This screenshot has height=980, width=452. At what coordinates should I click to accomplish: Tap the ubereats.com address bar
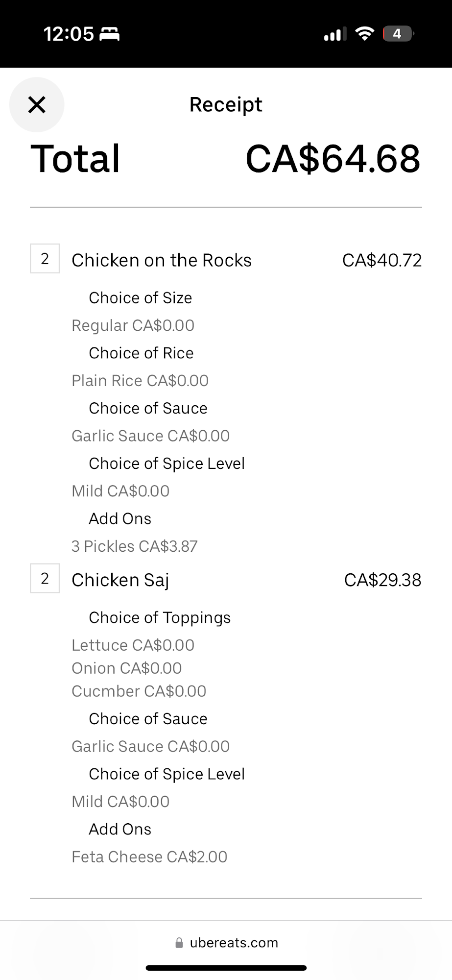pyautogui.click(x=234, y=943)
